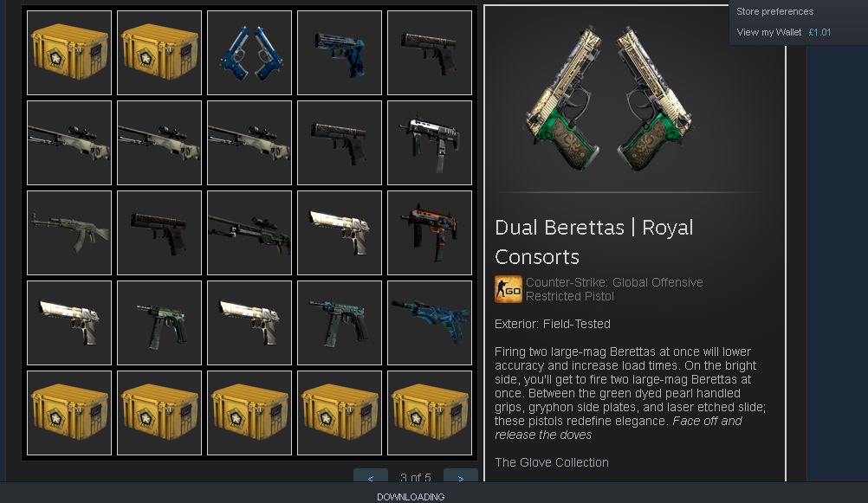868x503 pixels.
Task: Select the dark CZ75 pistol in fourth row
Action: click(x=159, y=323)
